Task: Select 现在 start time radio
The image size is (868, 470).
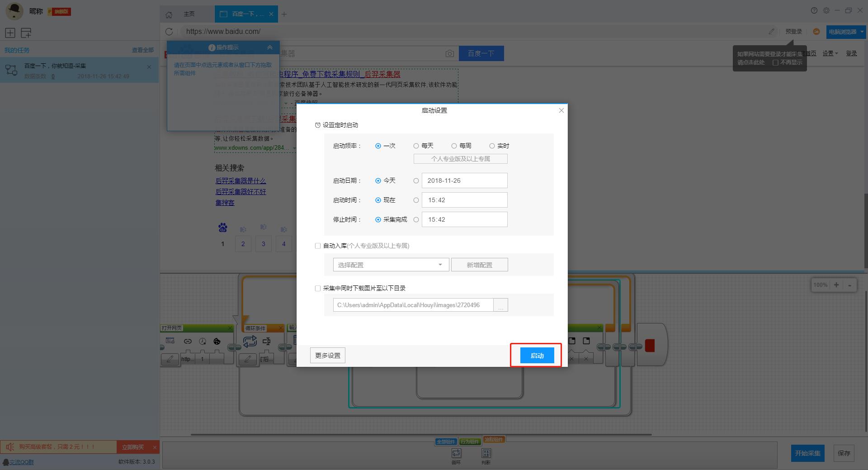Action: (378, 200)
